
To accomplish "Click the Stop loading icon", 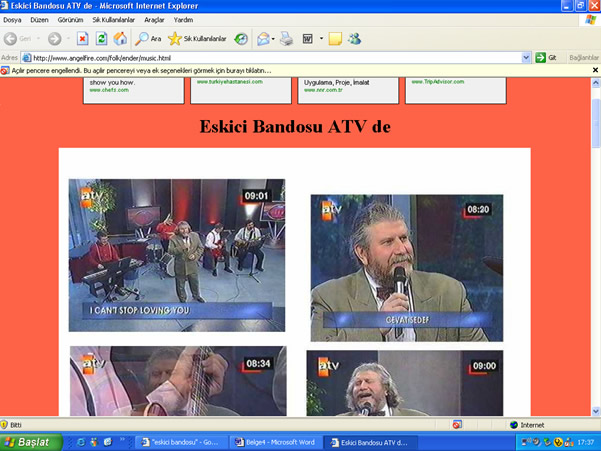I will [82, 39].
